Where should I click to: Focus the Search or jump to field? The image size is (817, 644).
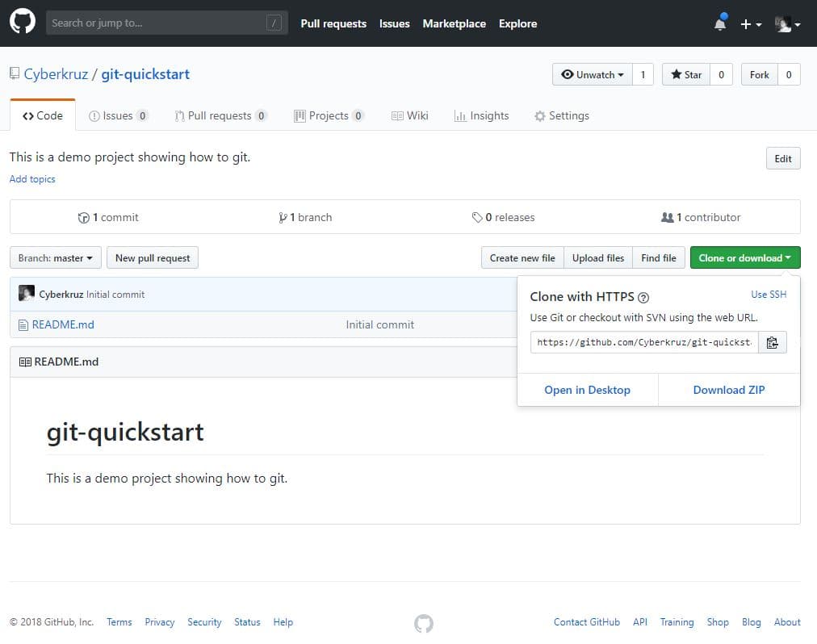(167, 23)
